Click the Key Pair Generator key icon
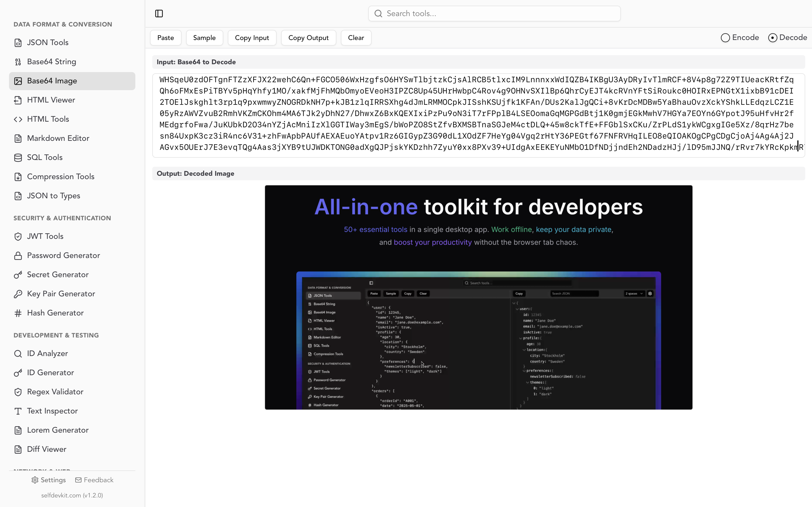812x507 pixels. (18, 294)
